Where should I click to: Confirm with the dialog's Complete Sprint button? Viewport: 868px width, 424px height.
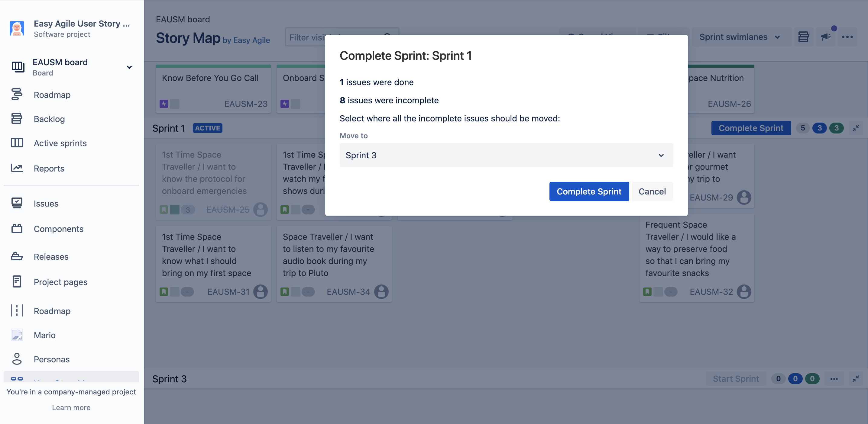[x=589, y=191]
